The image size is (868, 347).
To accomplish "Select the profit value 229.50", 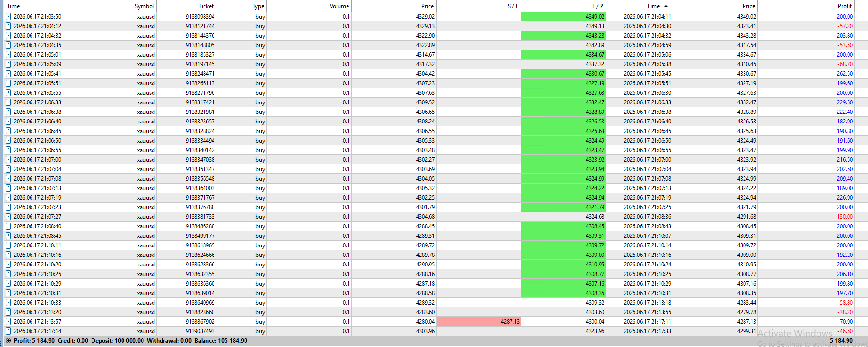I will [x=845, y=102].
